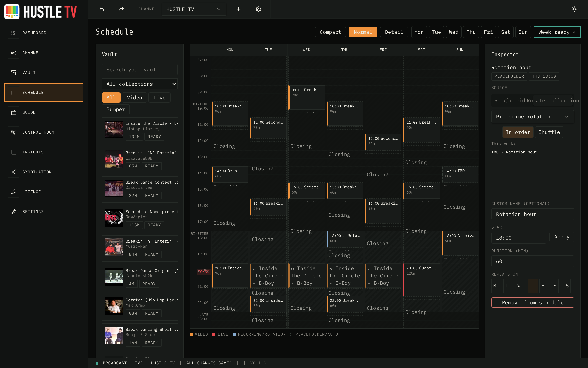Click Break Dance Origins vault thumbnail

pos(114,277)
